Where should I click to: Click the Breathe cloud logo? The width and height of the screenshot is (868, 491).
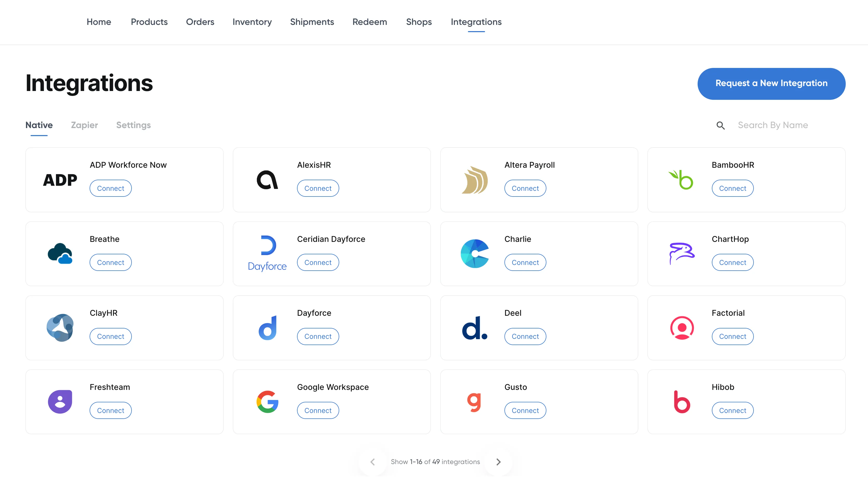click(60, 254)
